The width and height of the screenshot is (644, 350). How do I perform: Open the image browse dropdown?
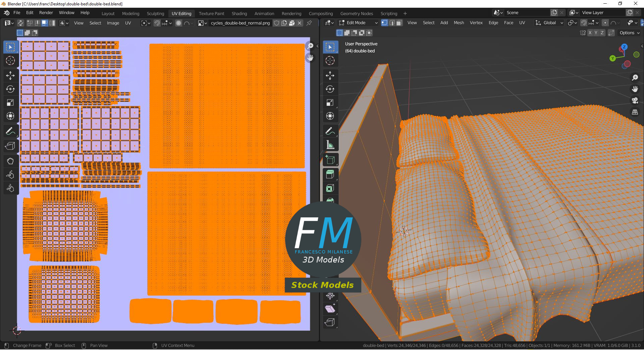point(202,23)
